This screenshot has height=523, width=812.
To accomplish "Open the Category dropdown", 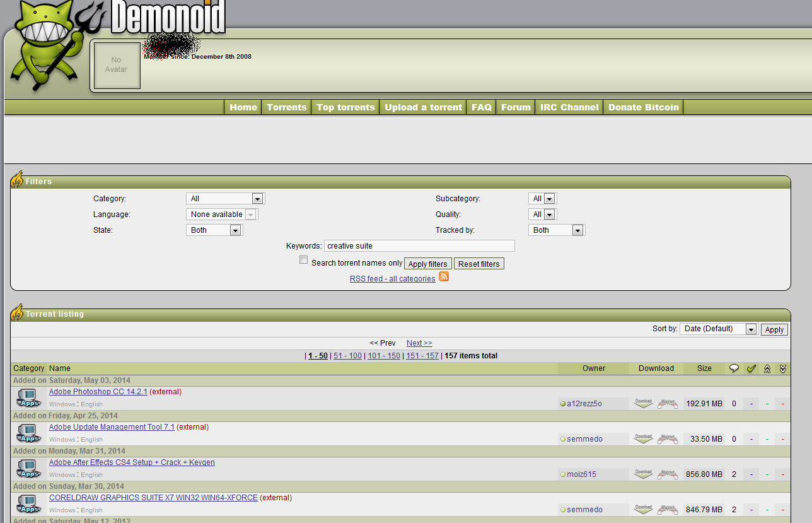I will point(224,198).
